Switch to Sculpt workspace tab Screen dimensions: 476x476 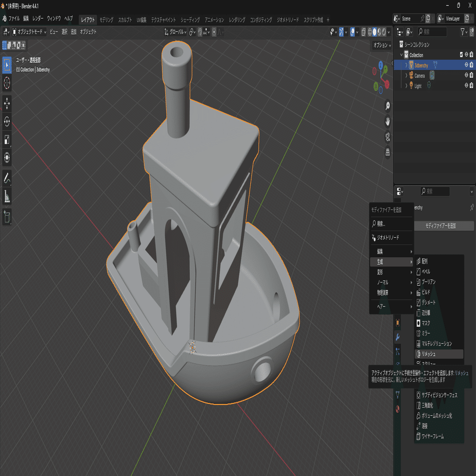(125, 20)
